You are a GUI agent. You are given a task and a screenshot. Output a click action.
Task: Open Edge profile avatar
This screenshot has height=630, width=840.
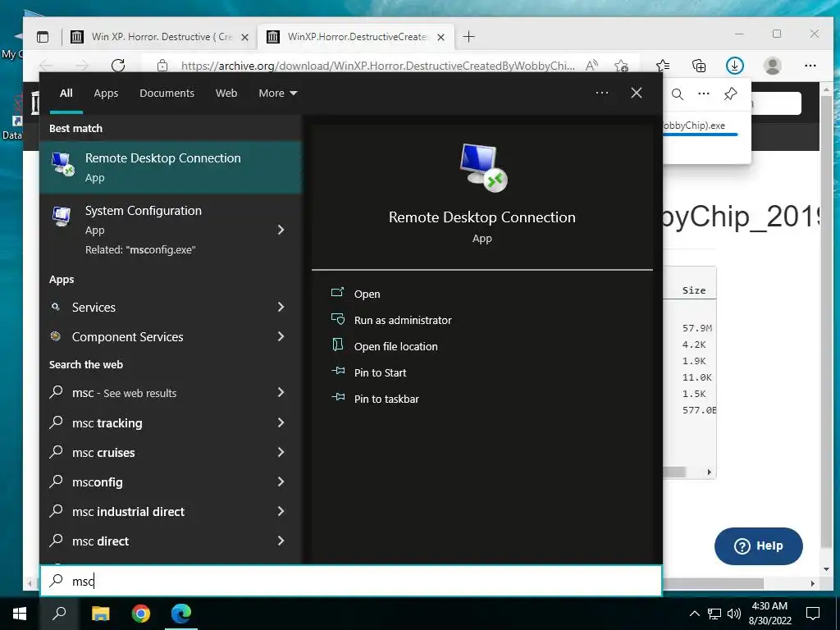[772, 66]
